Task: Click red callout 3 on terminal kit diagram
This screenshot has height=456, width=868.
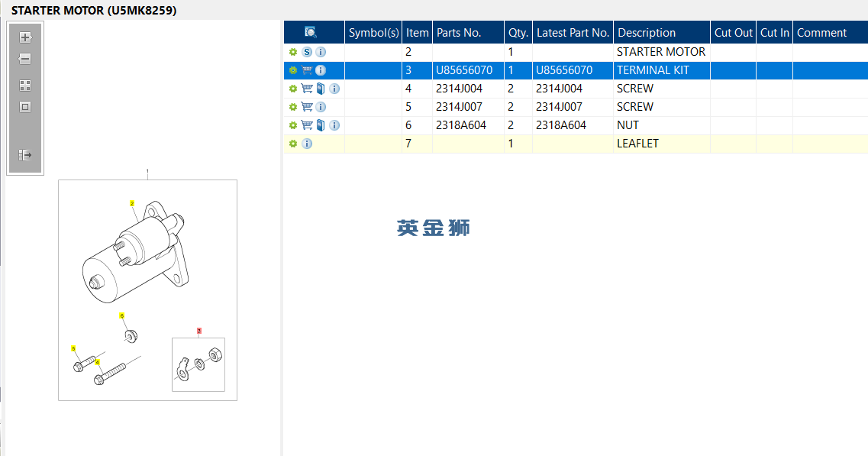Action: [199, 331]
